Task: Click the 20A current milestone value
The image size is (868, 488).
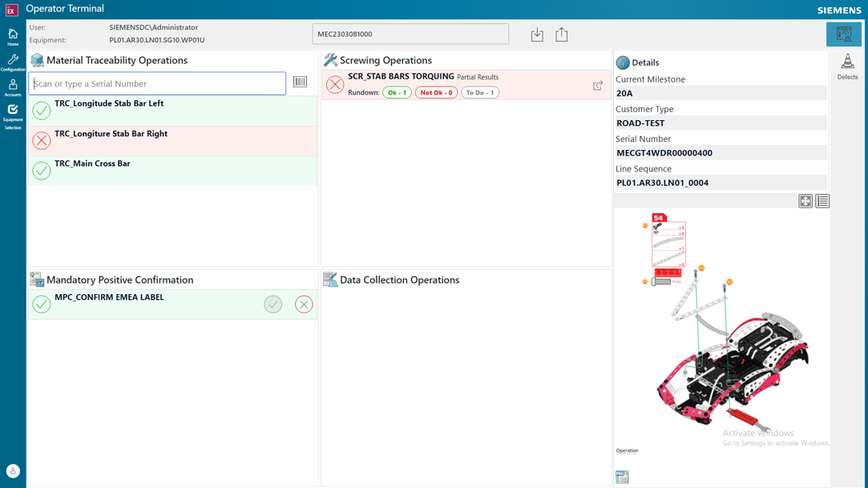Action: [624, 93]
